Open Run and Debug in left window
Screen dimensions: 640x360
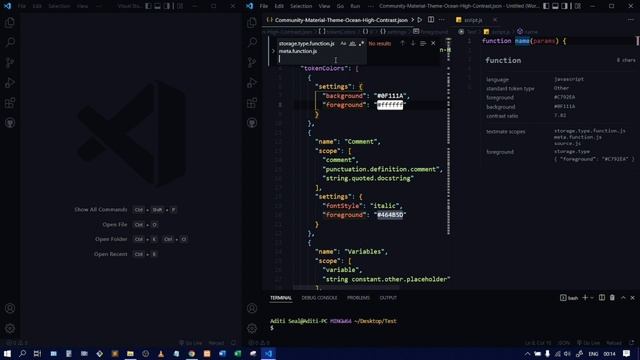point(10,82)
